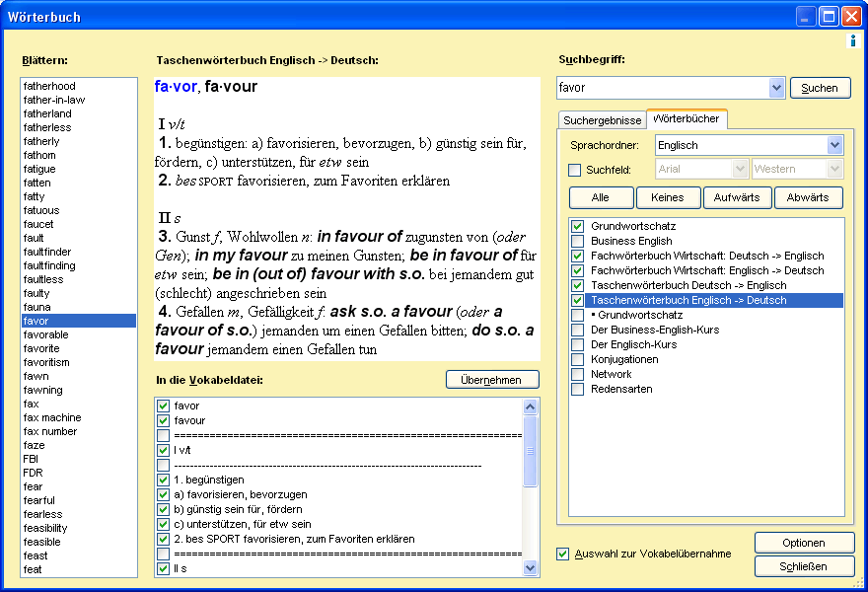
Task: Uncheck 'c) unterstützen, für etw sein' entry
Action: pos(163,524)
